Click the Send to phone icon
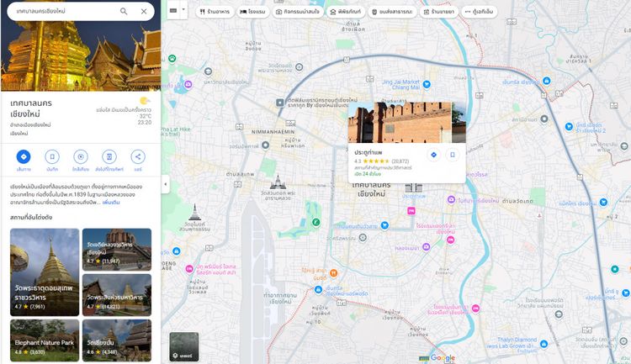Image resolution: width=631 pixels, height=364 pixels. point(109,156)
